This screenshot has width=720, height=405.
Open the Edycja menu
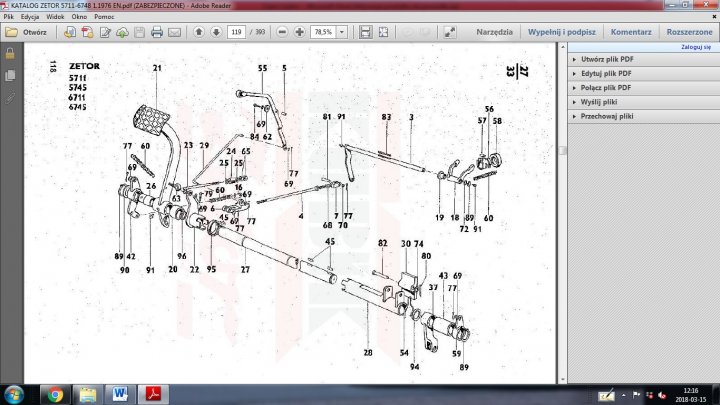click(x=30, y=17)
